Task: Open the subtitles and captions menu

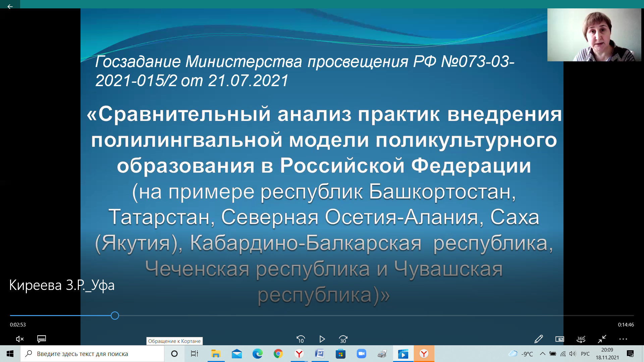Action: point(42,339)
